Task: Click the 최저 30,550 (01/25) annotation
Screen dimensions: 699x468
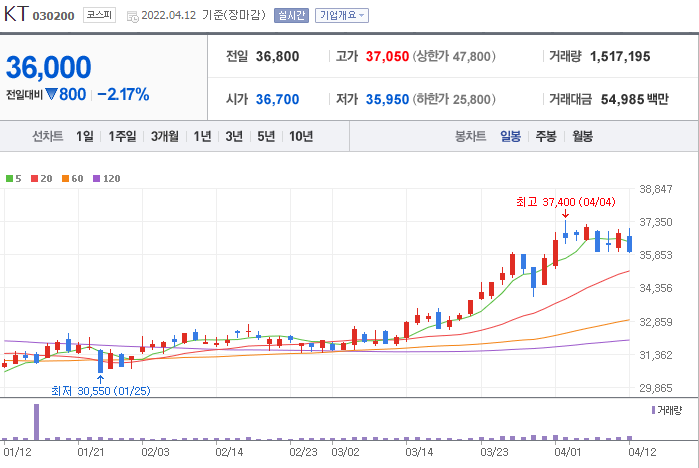Action: 101,391
